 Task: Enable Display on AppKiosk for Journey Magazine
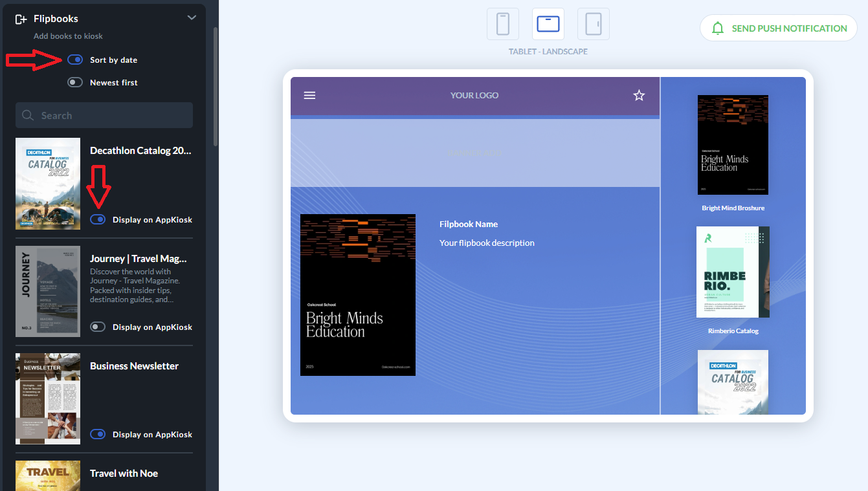(98, 327)
